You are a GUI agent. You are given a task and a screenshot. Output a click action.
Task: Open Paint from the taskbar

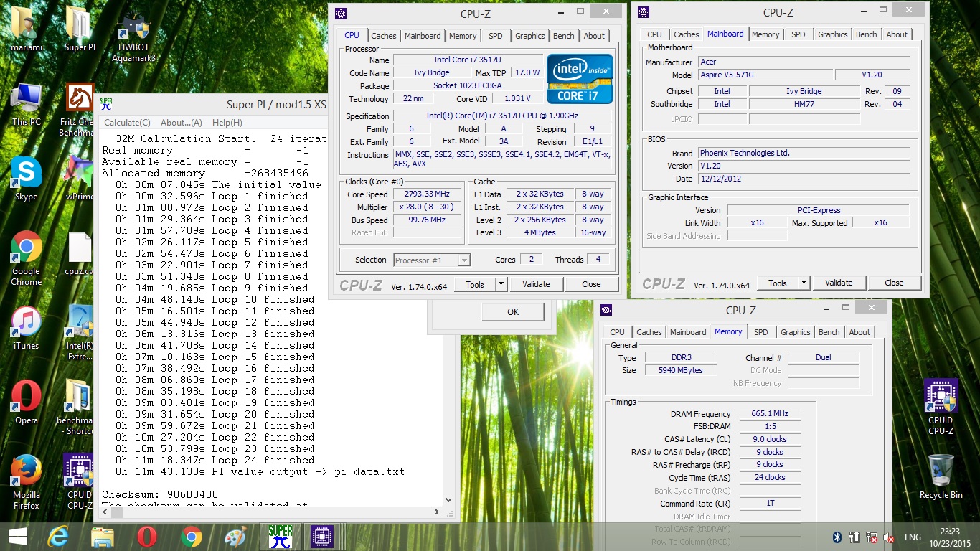[235, 537]
